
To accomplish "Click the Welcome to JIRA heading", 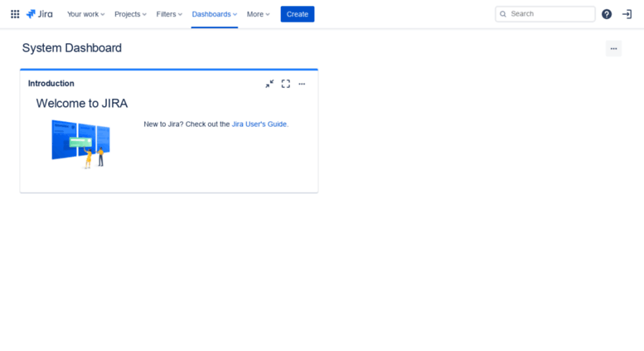I will [82, 103].
